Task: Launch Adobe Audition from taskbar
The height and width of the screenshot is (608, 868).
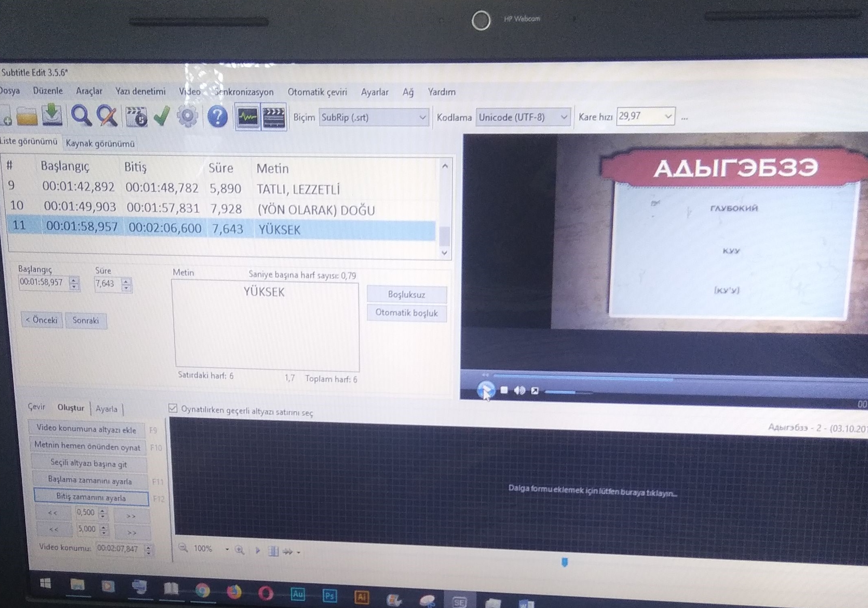Action: [x=298, y=594]
